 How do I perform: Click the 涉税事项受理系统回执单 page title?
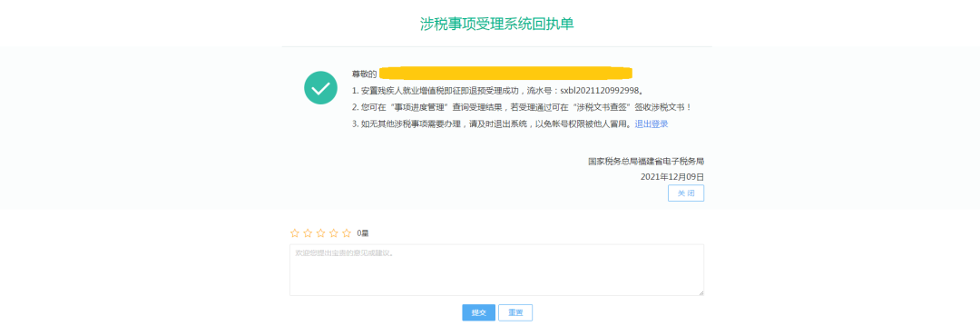point(497,24)
